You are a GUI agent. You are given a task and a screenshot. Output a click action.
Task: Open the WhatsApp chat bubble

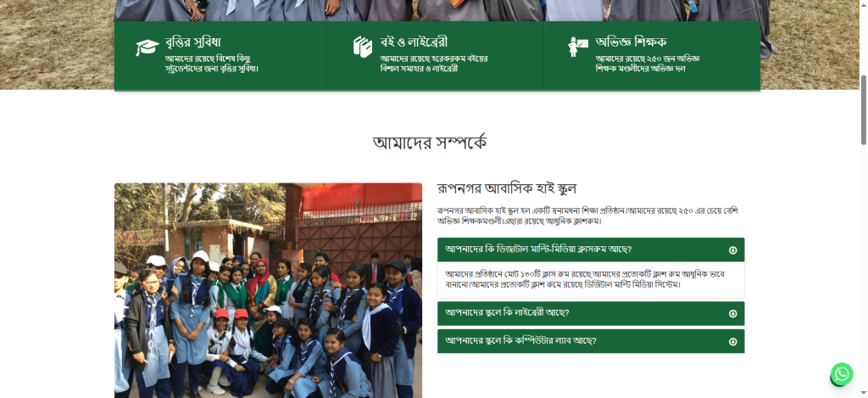842,374
